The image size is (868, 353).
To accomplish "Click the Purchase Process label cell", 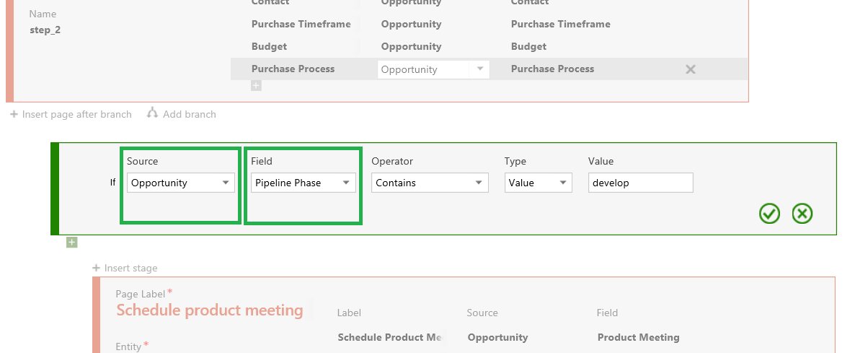I will [293, 69].
